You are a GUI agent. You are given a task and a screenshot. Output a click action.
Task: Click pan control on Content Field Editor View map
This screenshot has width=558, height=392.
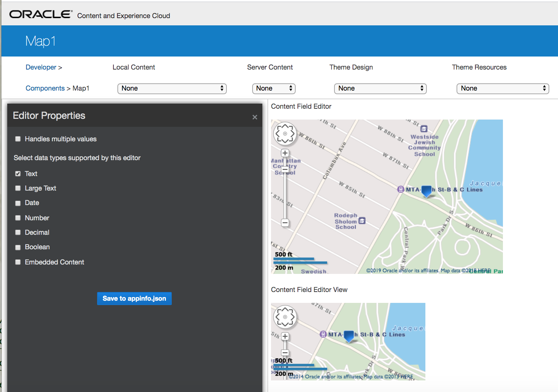285,317
